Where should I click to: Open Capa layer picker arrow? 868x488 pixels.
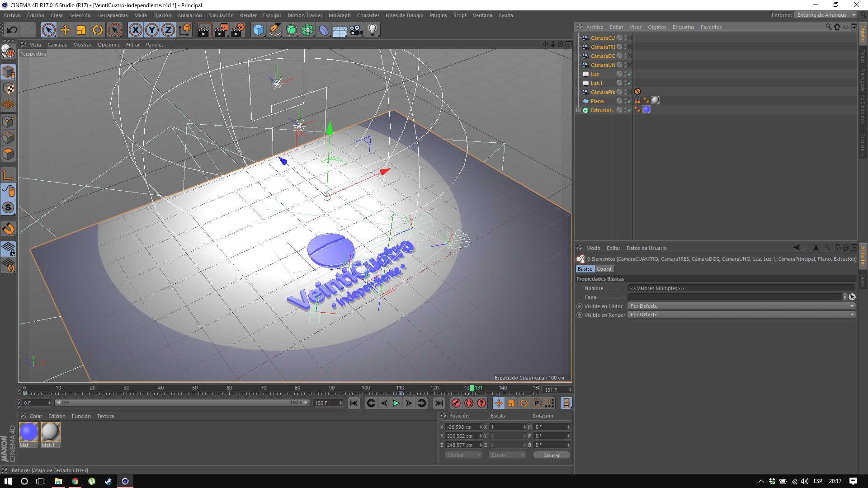click(x=844, y=297)
